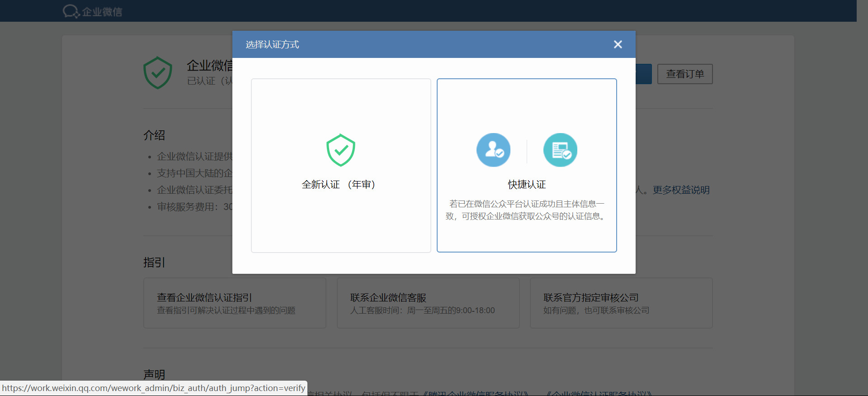This screenshot has height=396, width=868.
Task: Click the text 人工客服时间：周一至周五的9:00-18:00
Action: pyautogui.click(x=423, y=310)
